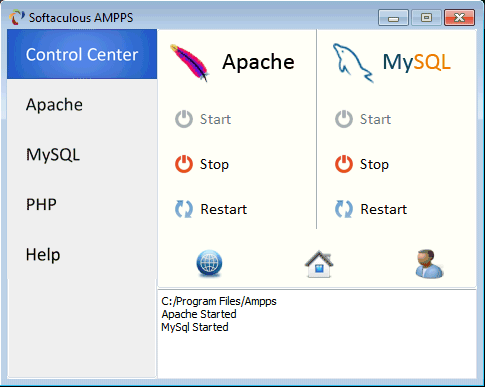Image resolution: width=485 pixels, height=387 pixels.
Task: Select the Control Center tab
Action: [x=82, y=54]
